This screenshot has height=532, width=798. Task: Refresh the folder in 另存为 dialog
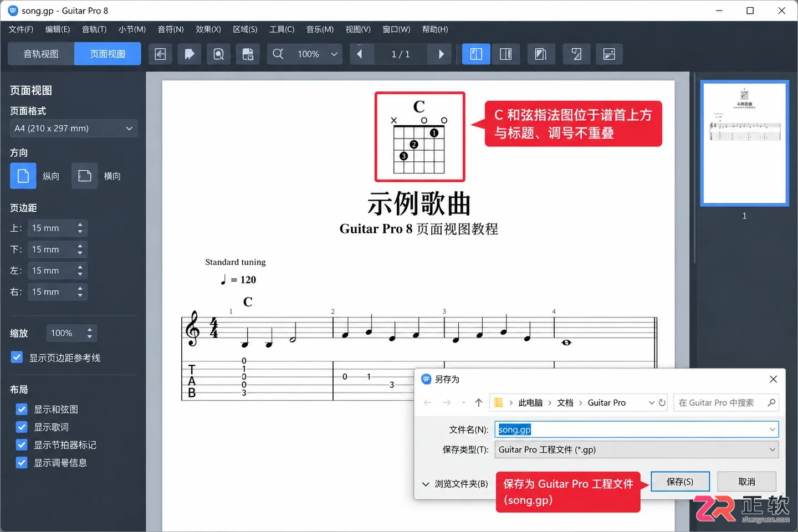click(x=662, y=403)
